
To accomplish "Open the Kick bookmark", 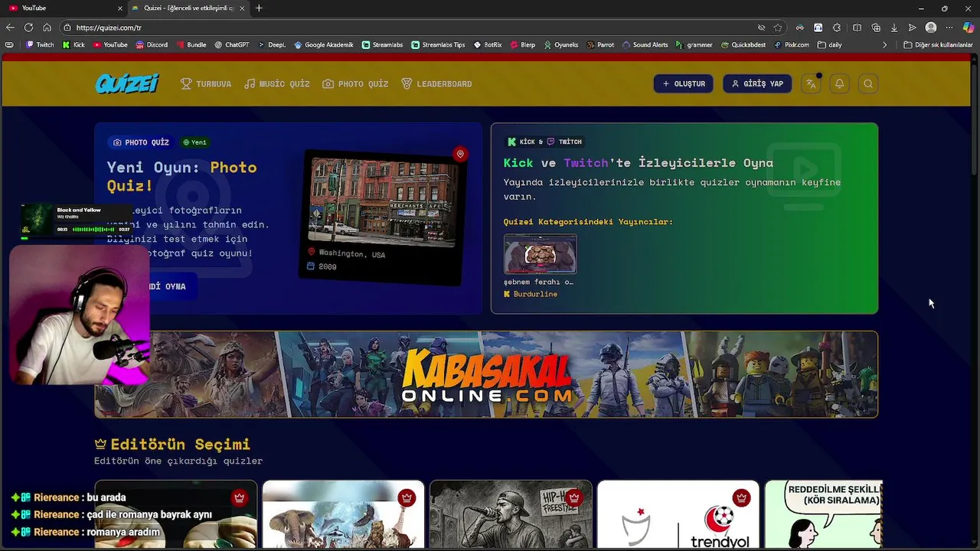I will (x=73, y=45).
